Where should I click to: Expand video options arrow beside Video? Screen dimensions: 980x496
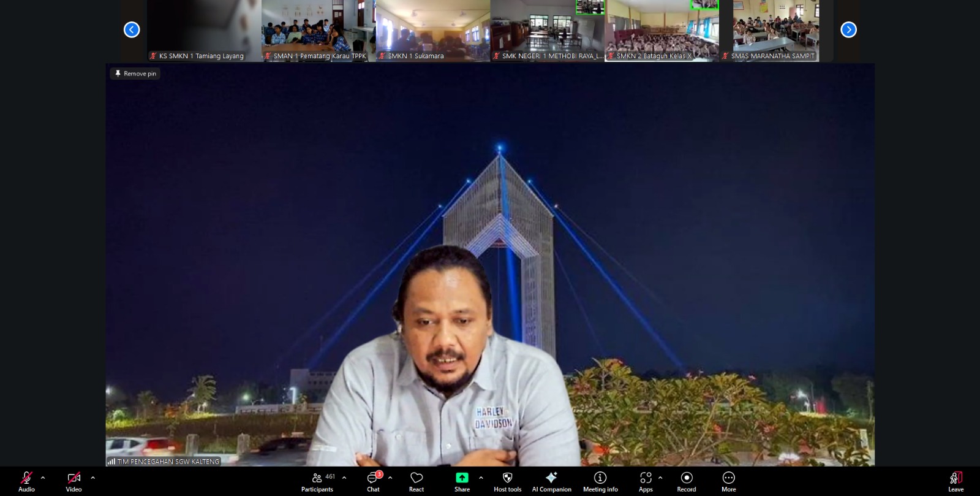(x=92, y=478)
